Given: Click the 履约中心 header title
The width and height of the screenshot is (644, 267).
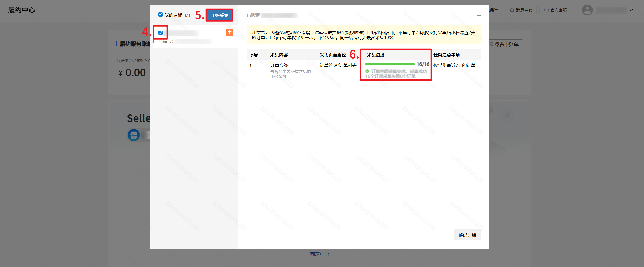Looking at the screenshot, I should coord(22,10).
